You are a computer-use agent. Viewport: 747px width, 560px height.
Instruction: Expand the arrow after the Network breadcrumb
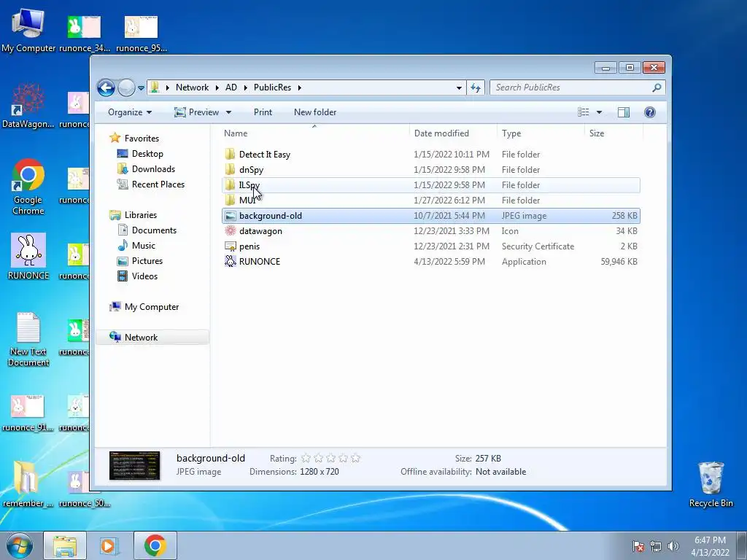pos(217,87)
